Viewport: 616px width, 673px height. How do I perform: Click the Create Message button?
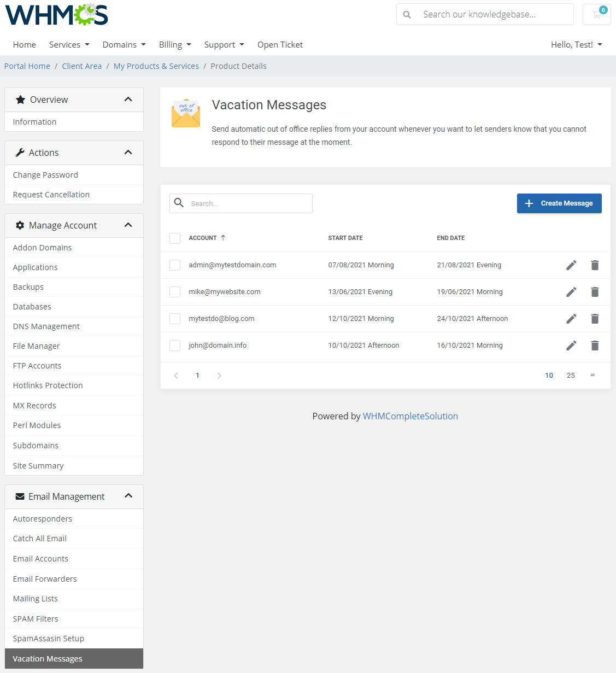click(x=559, y=203)
